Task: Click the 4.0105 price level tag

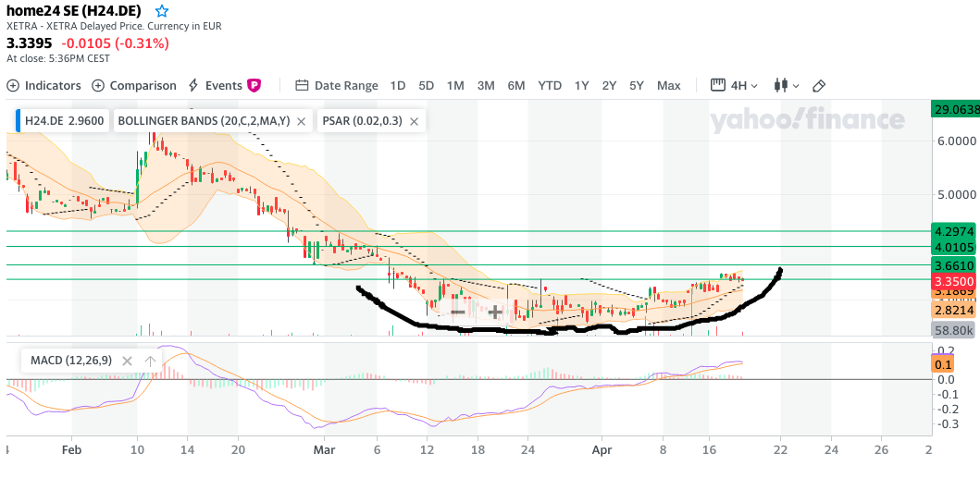Action: pos(952,247)
